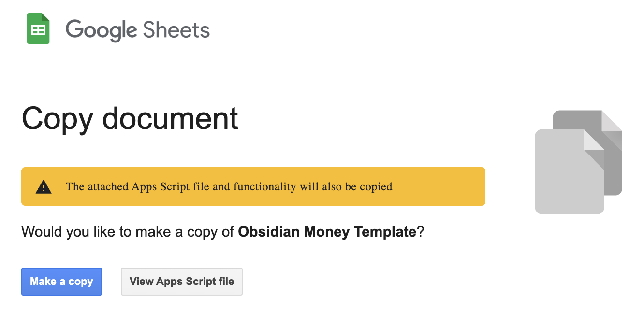Click Make a copy
This screenshot has height=311, width=644.
pyautogui.click(x=61, y=282)
